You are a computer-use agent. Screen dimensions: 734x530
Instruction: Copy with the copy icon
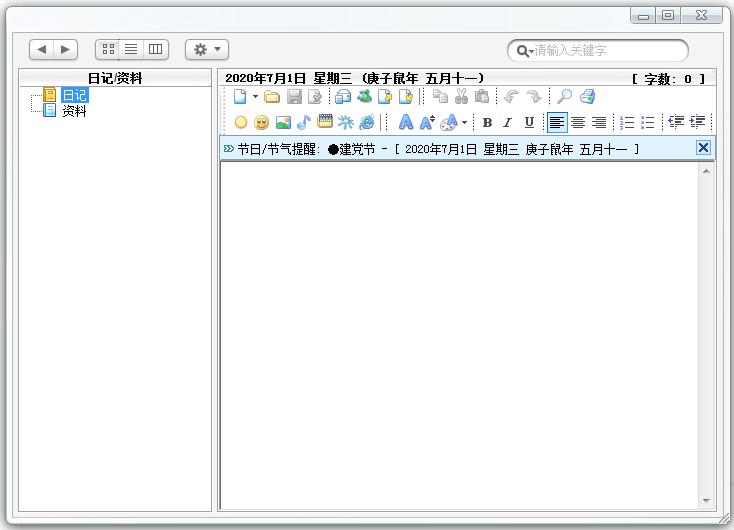click(440, 97)
